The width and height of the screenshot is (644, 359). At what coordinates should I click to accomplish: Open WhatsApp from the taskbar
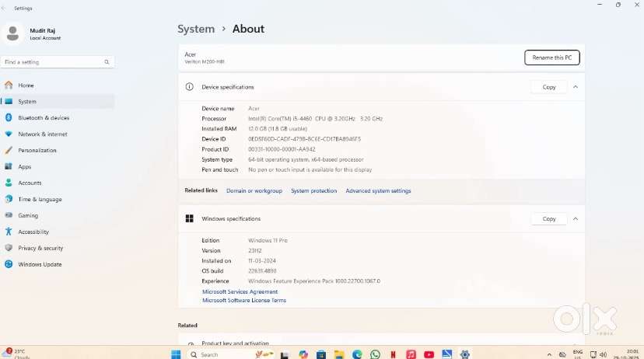(376, 354)
